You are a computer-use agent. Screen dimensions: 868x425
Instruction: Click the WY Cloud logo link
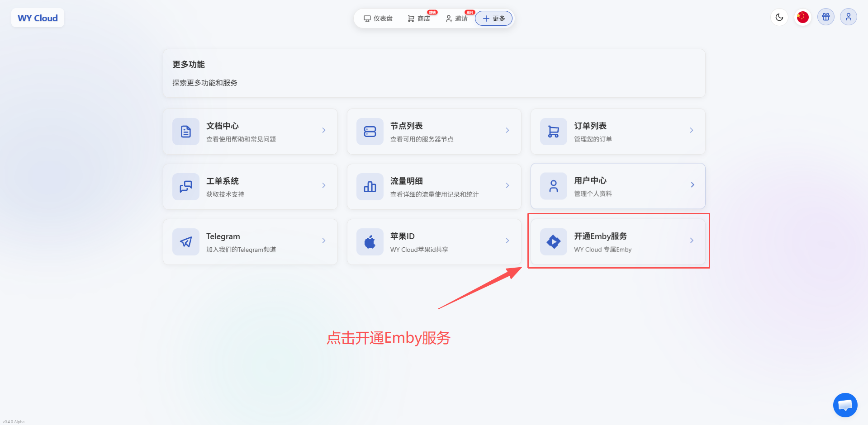tap(38, 18)
